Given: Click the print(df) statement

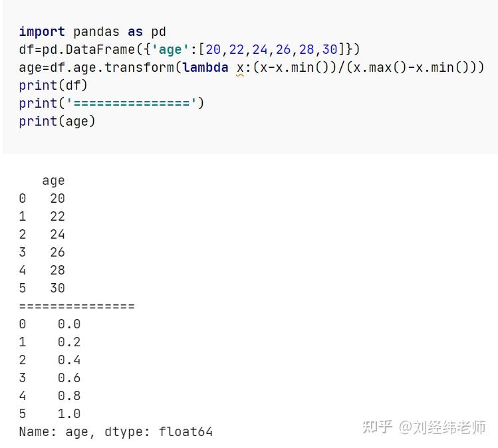Looking at the screenshot, I should pos(53,85).
